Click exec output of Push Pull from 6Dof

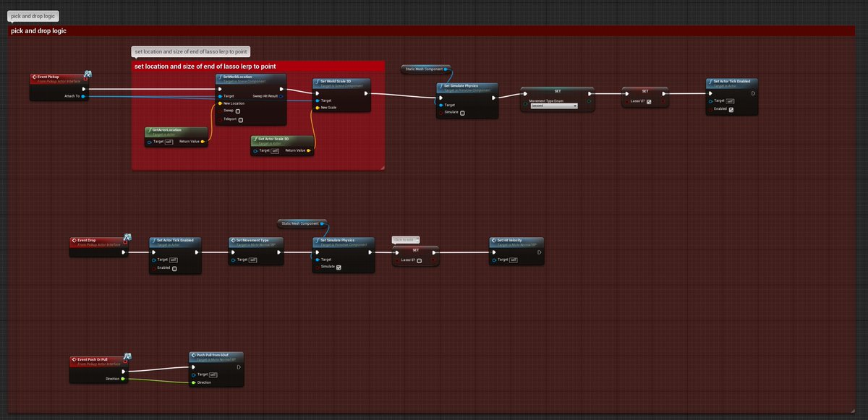239,367
